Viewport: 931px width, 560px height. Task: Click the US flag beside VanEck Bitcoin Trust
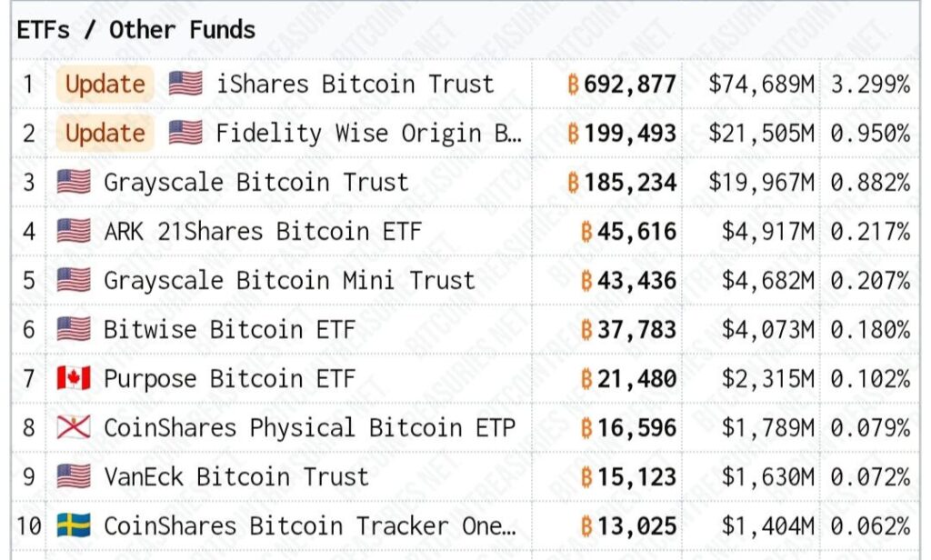click(x=74, y=476)
